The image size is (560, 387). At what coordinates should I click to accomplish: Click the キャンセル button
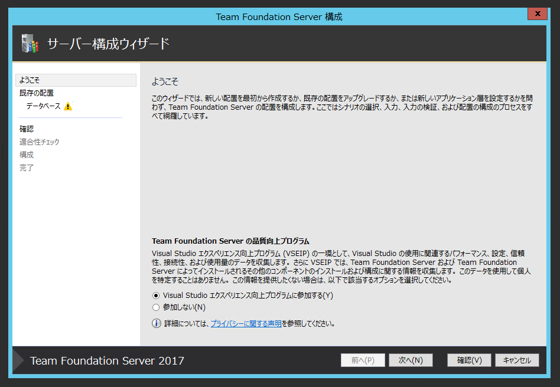click(x=517, y=360)
